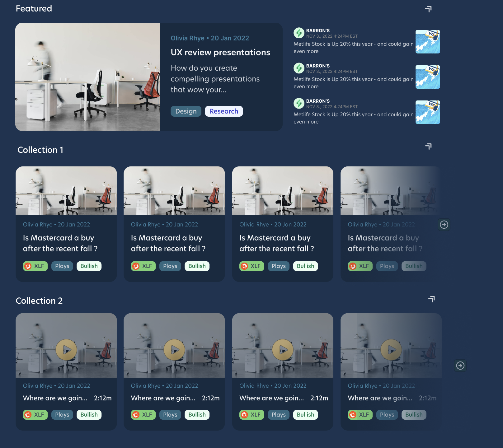The width and height of the screenshot is (503, 448).
Task: Click the next arrow beside Collection 1 cards
Action: click(444, 225)
